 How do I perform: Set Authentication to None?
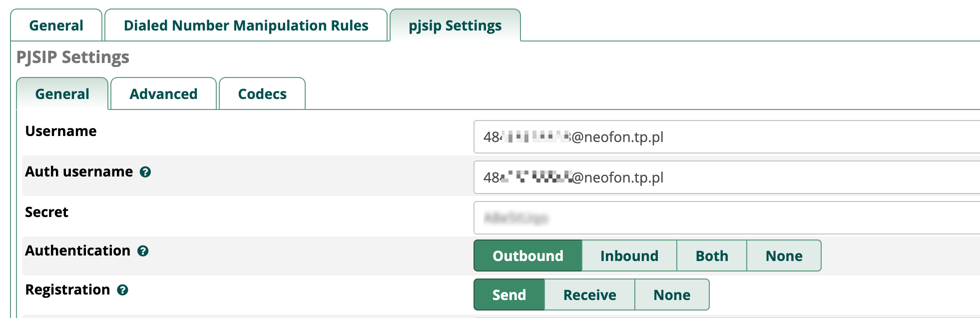[x=783, y=255]
